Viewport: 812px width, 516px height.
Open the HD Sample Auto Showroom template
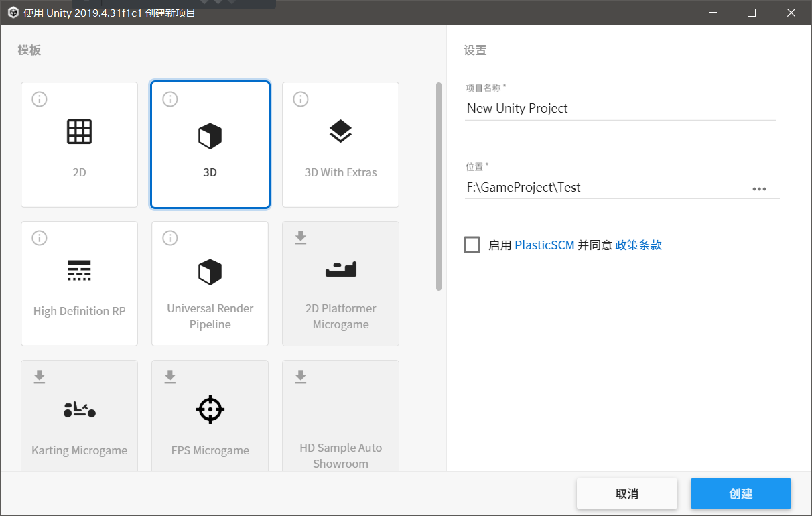click(340, 415)
